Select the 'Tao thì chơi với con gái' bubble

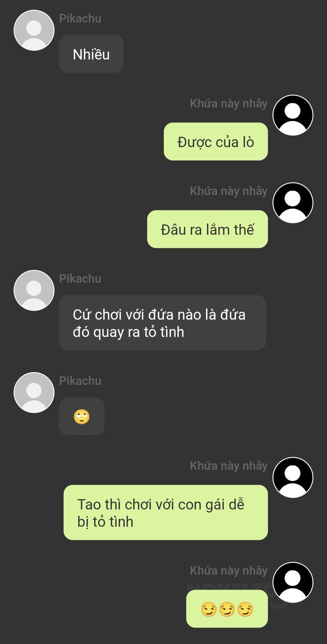(166, 512)
